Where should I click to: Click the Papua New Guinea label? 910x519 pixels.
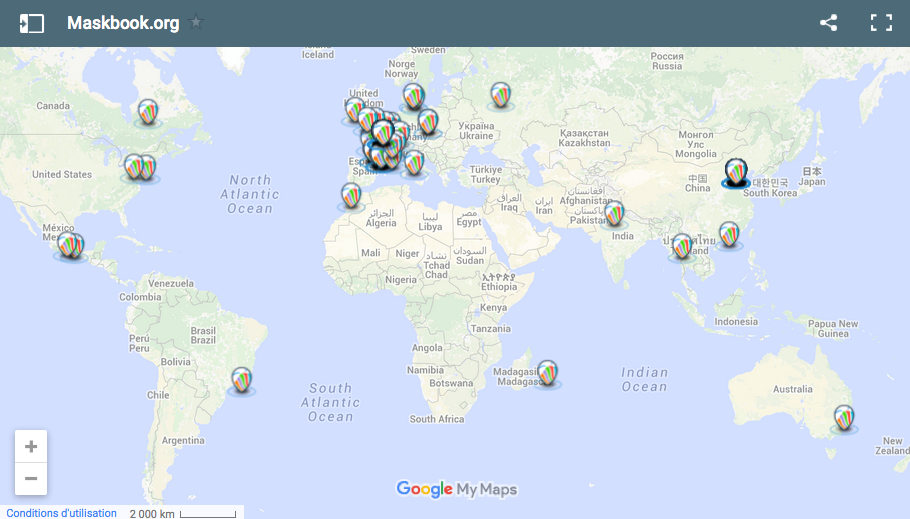(x=833, y=329)
